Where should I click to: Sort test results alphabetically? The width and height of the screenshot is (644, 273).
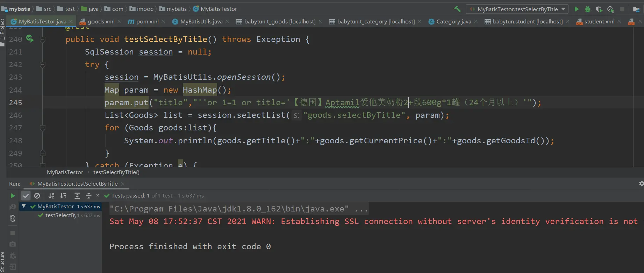pyautogui.click(x=51, y=196)
